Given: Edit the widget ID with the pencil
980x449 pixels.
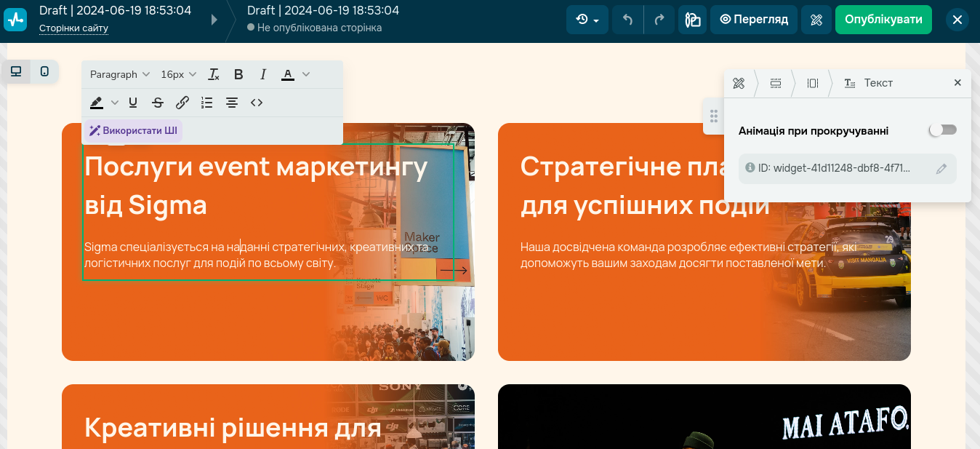Looking at the screenshot, I should (x=941, y=169).
